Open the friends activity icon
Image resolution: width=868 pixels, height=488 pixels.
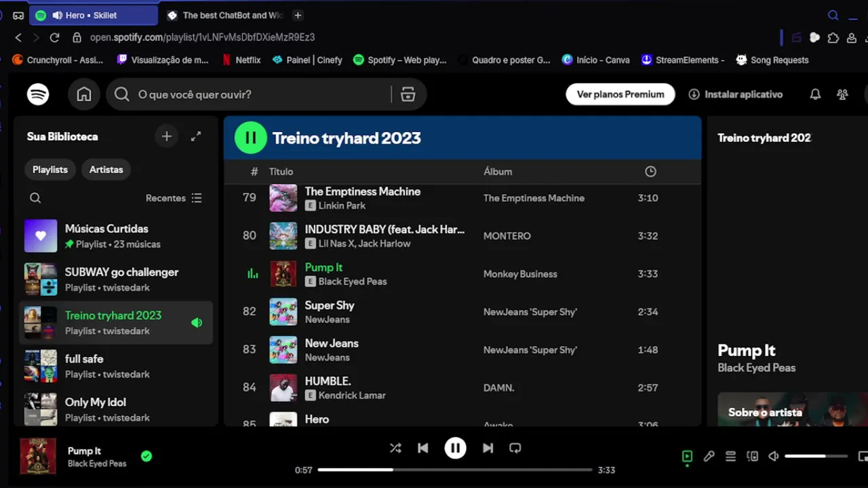click(842, 94)
